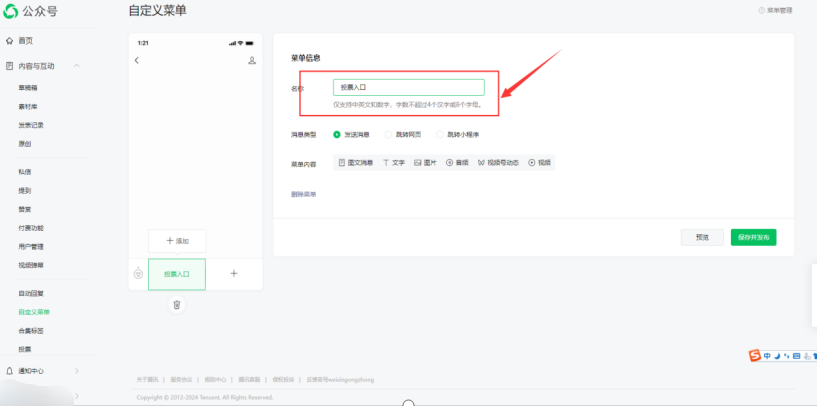Open 赞赏 in sidebar
This screenshot has height=406, width=817.
pos(24,210)
